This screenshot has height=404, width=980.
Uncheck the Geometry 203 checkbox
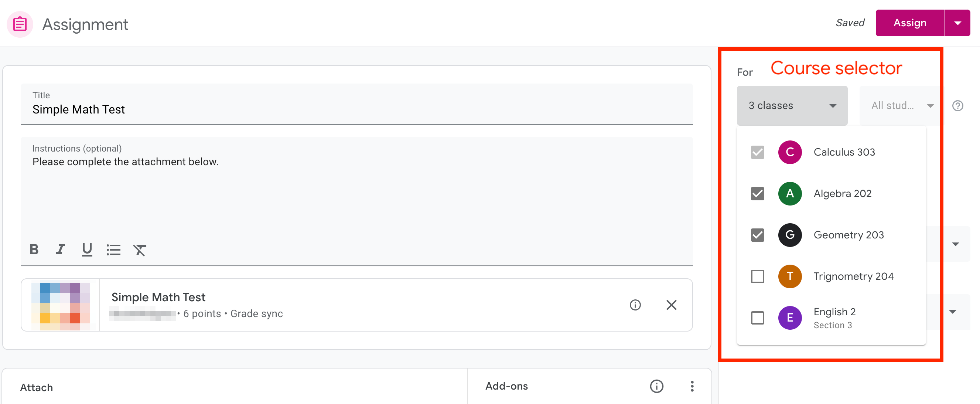coord(758,235)
